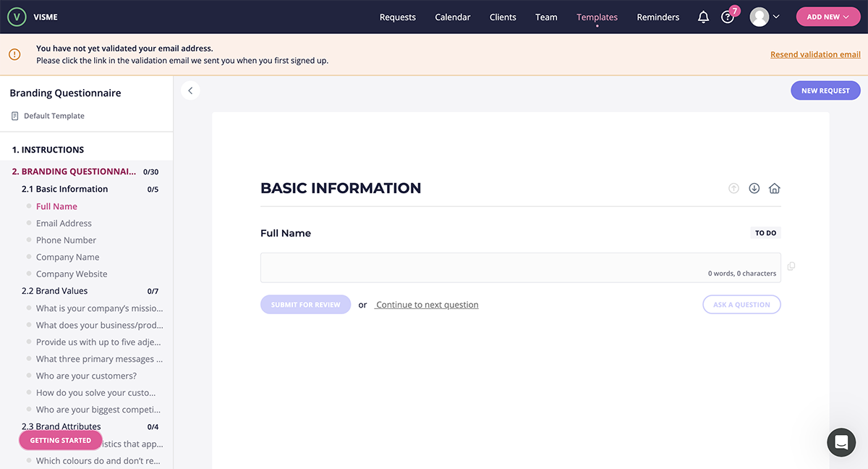Image resolution: width=868 pixels, height=469 pixels.
Task: Click the Default Template document icon
Action: pos(14,115)
